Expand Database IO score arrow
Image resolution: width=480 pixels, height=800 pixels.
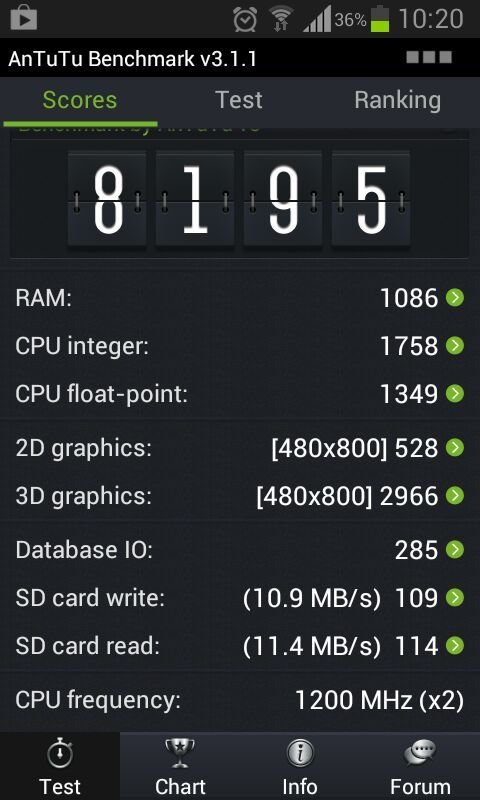454,549
